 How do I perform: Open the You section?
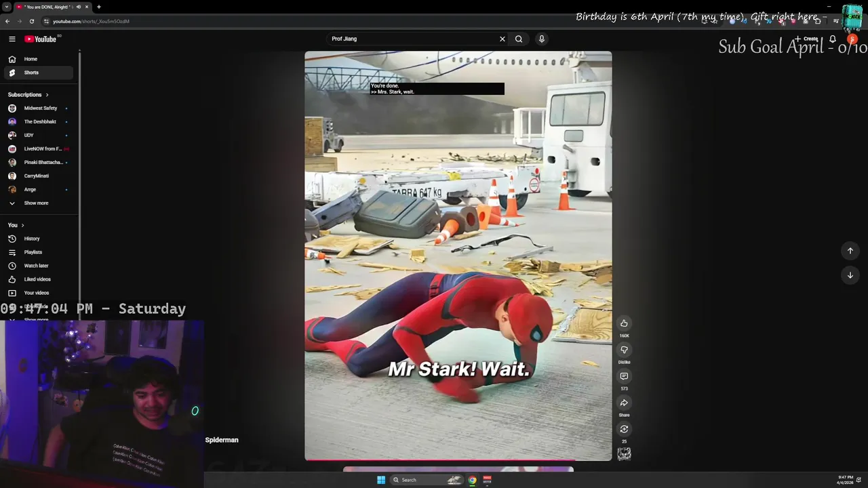tap(16, 225)
